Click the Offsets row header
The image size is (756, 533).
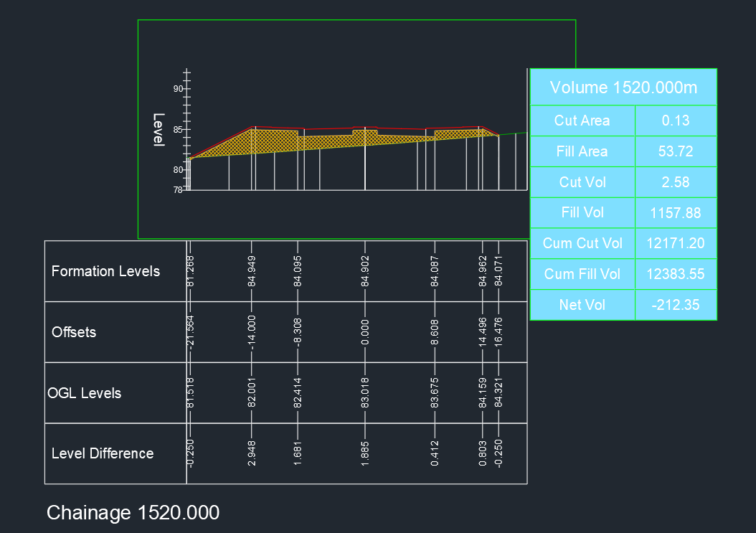[x=74, y=332]
